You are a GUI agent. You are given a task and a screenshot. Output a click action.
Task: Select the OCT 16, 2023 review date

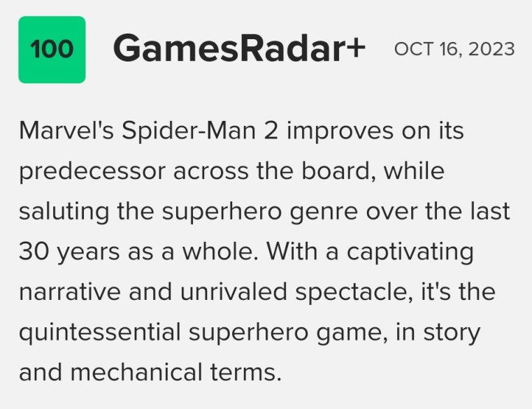[454, 49]
